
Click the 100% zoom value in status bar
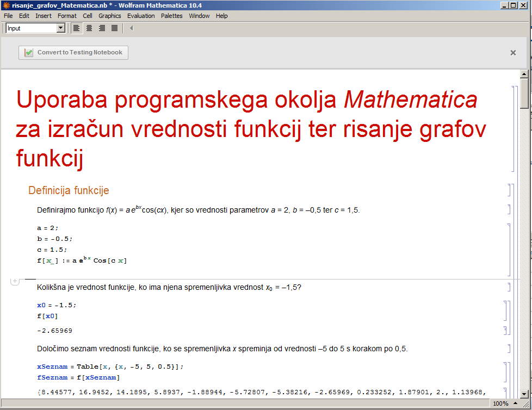pyautogui.click(x=500, y=403)
